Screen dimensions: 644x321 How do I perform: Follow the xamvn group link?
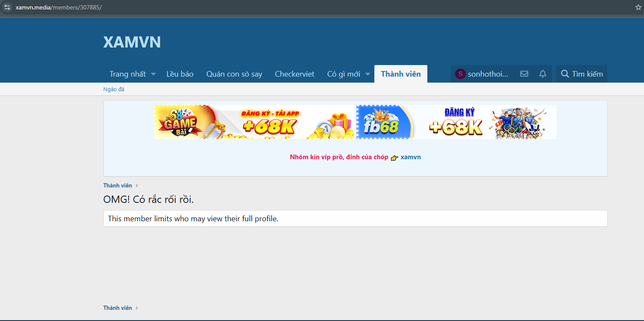pos(411,157)
